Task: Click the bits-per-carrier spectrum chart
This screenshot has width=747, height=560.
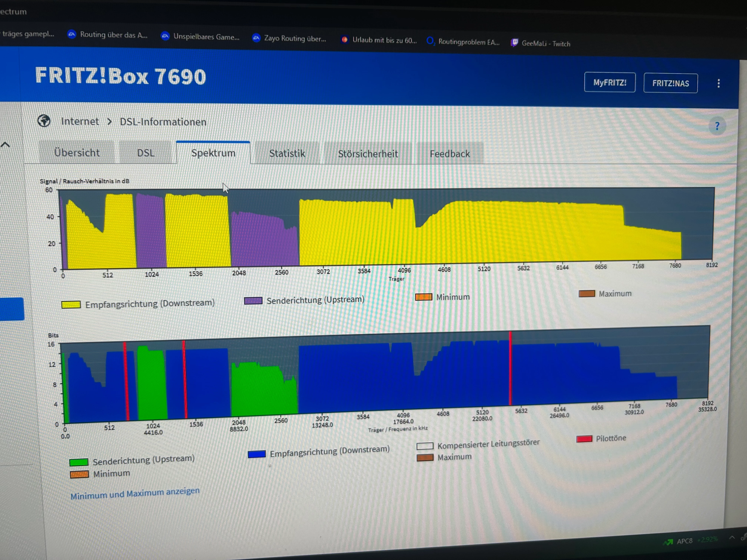Action: coord(385,374)
